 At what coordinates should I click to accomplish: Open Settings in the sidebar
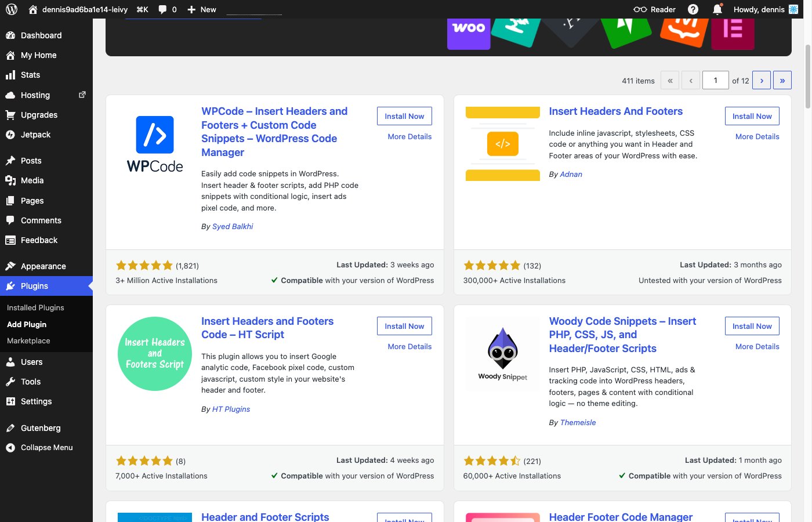[46, 401]
